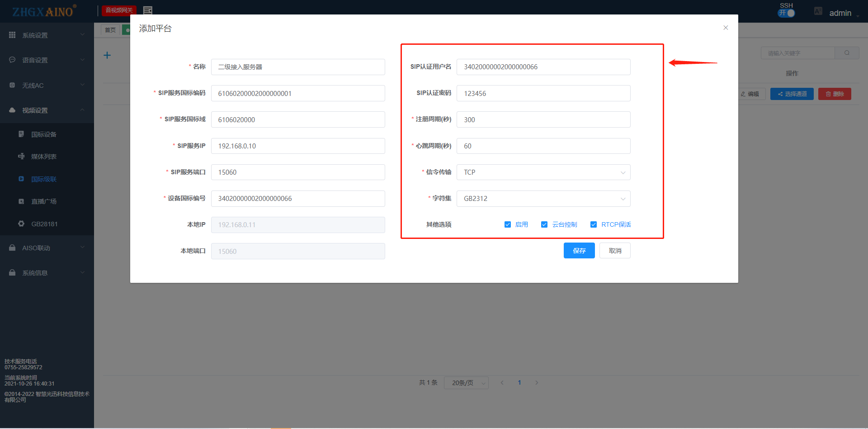Expand the 系统设置 sidebar menu
Screen dimensions: 868x429
click(x=47, y=35)
